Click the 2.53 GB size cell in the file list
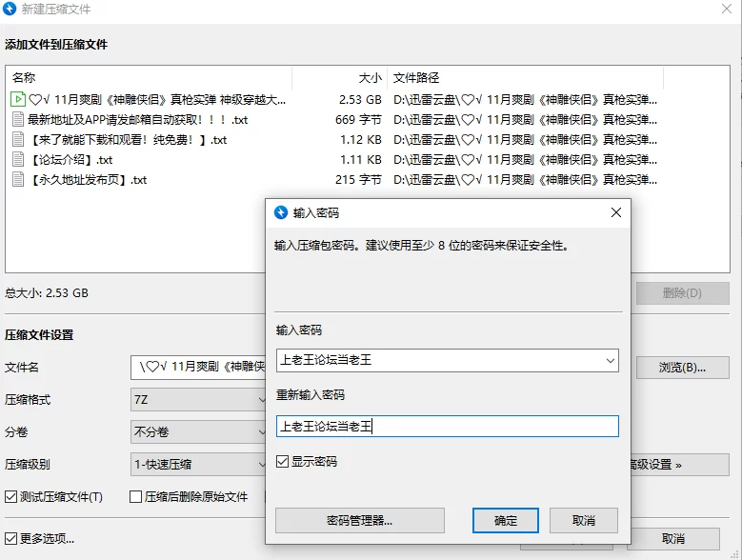This screenshot has width=742, height=560. [360, 100]
